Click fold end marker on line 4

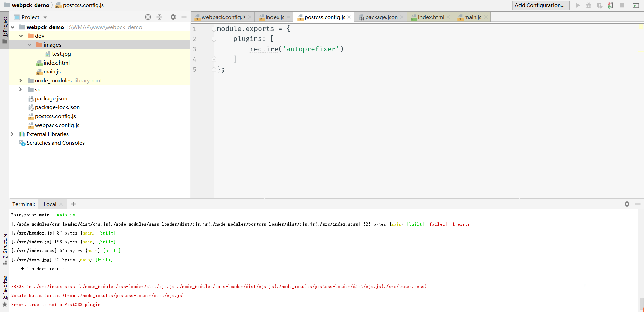[214, 59]
